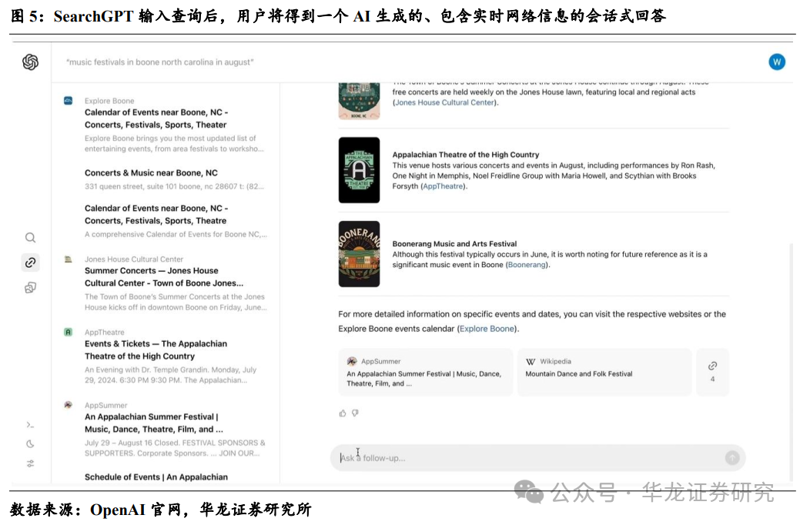Open the AppSummer source card
This screenshot has width=800, height=525.
coord(426,372)
